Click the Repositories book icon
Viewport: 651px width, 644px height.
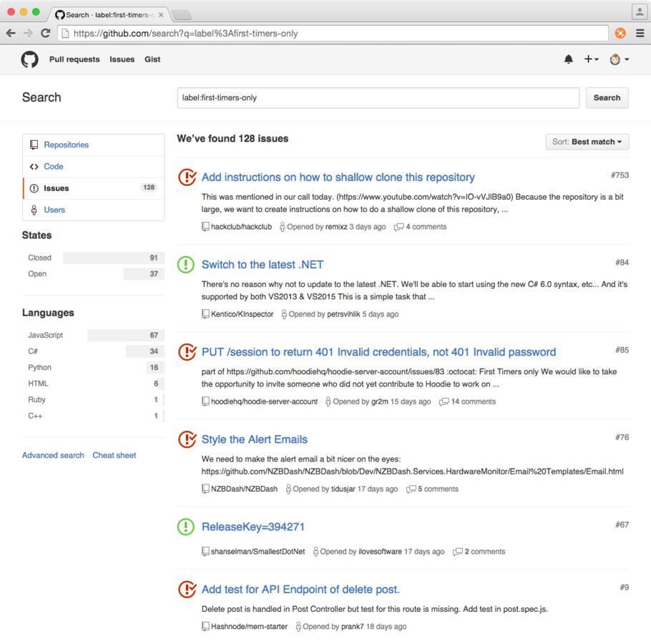[x=34, y=145]
